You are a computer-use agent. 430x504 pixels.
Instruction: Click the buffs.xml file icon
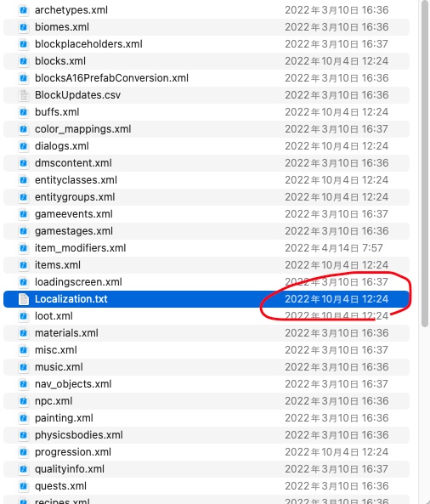coord(24,112)
